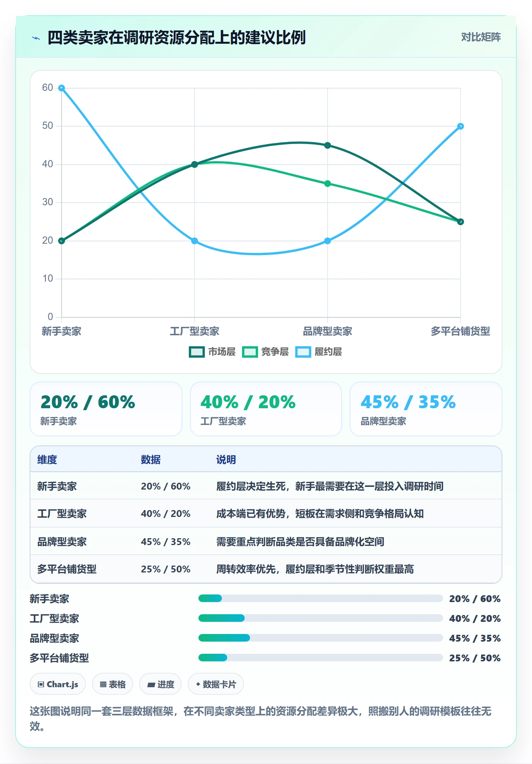Image resolution: width=532 pixels, height=764 pixels.
Task: Click the 市场层 data point at 45 for 品牌型卖家
Action: pyautogui.click(x=328, y=145)
